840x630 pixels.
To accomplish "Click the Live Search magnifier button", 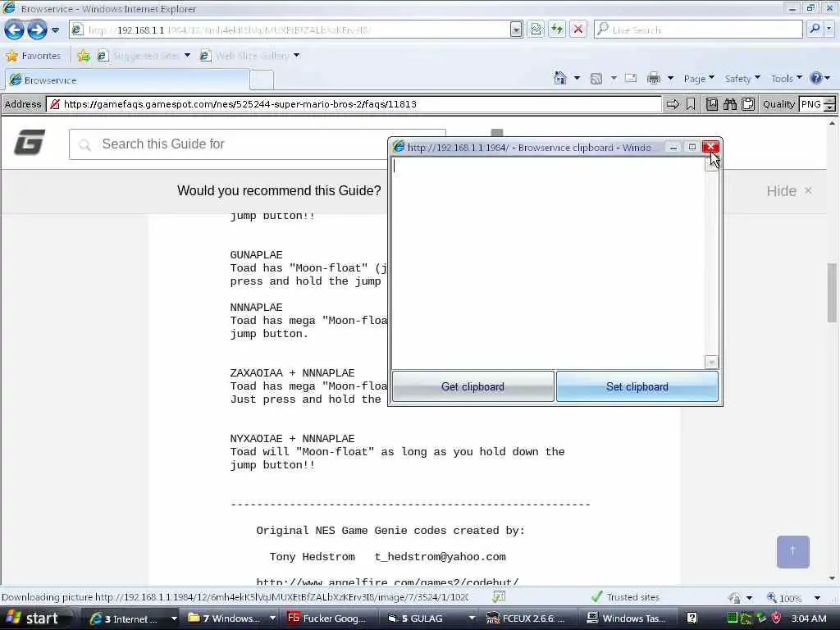I will coord(815,29).
